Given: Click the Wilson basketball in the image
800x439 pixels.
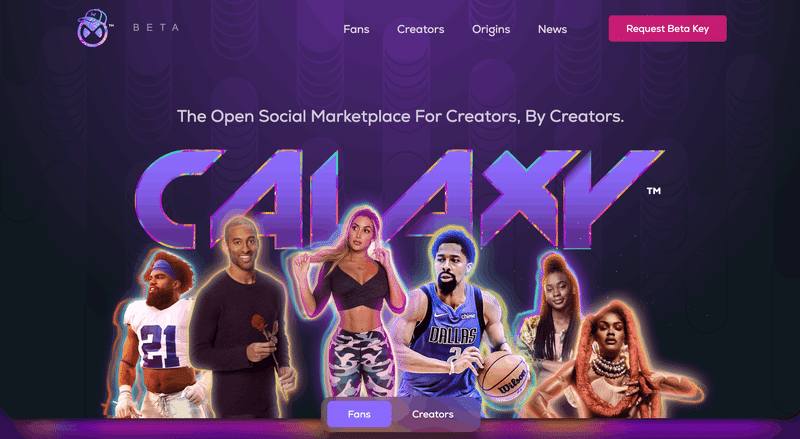Looking at the screenshot, I should click(503, 377).
